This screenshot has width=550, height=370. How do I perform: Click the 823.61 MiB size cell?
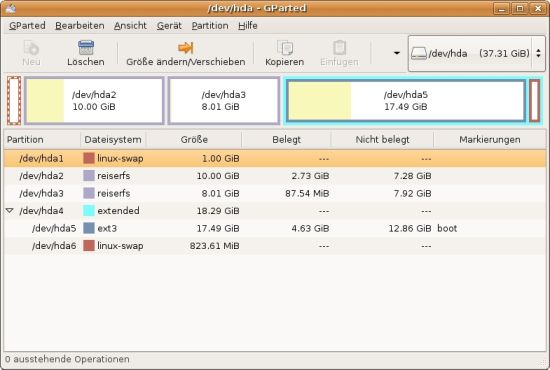[x=215, y=246]
